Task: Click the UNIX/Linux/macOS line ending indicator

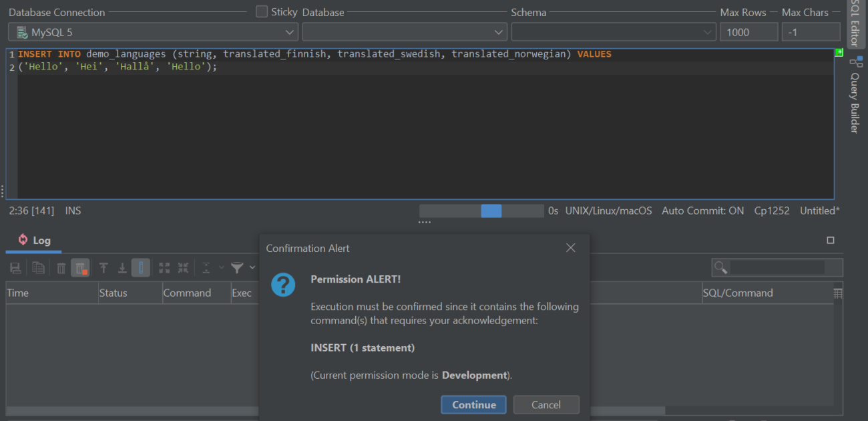Action: tap(608, 210)
